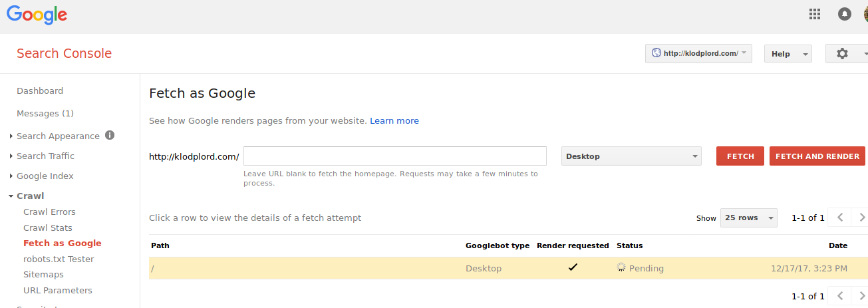Open Messages (1) in sidebar

point(45,113)
